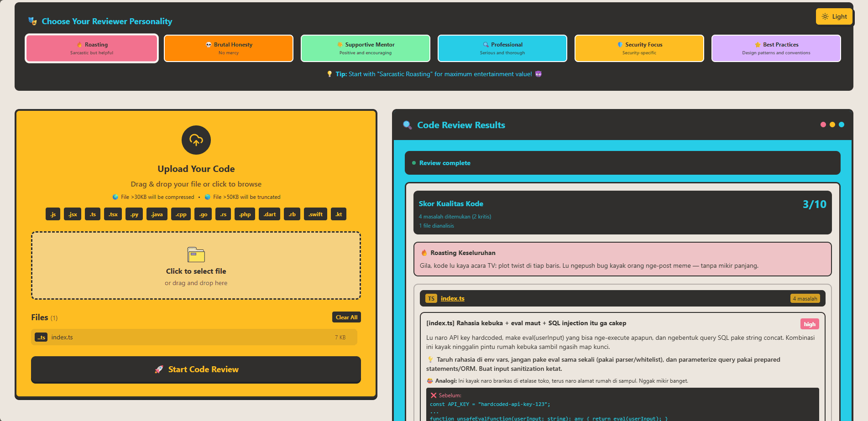Switch to Security Focus personality

(639, 48)
